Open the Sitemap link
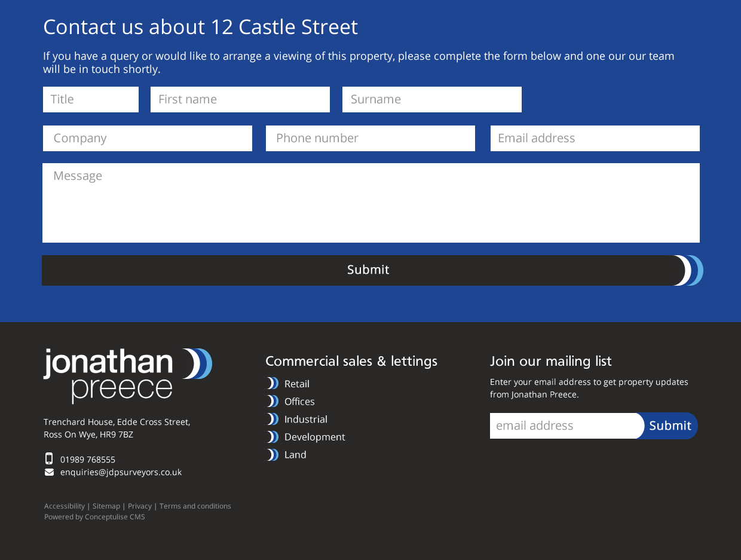This screenshot has width=741, height=560. coord(106,506)
